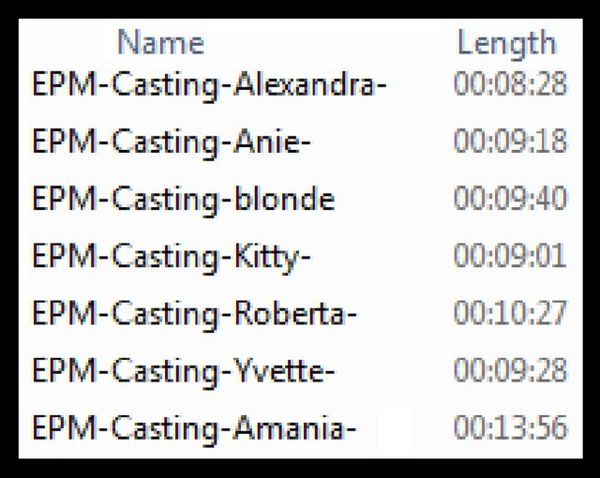Select the EPM-Casting-Yvette- file

(184, 371)
